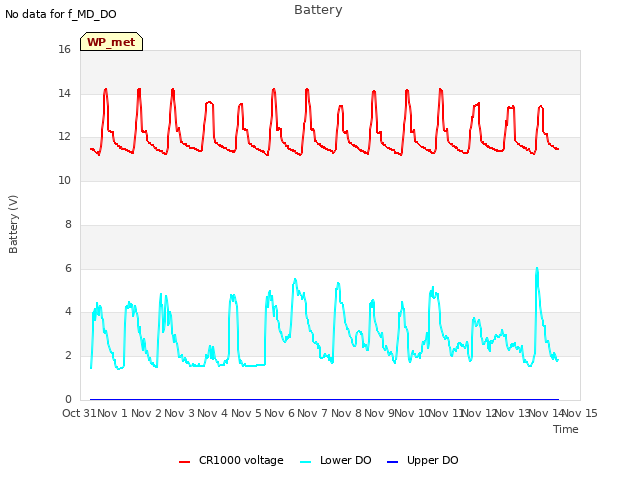The width and height of the screenshot is (640, 480).
Task: Click the 12 y-axis tick label
Action: tap(64, 137)
